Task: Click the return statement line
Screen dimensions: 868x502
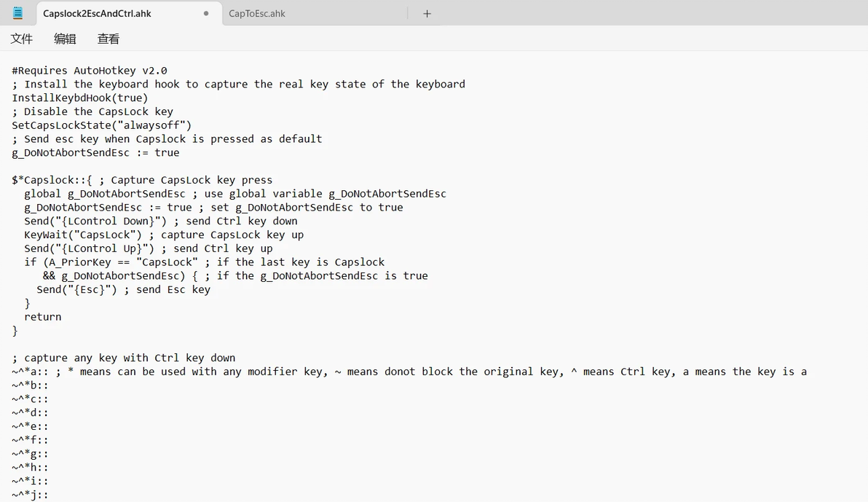Action: coord(43,317)
